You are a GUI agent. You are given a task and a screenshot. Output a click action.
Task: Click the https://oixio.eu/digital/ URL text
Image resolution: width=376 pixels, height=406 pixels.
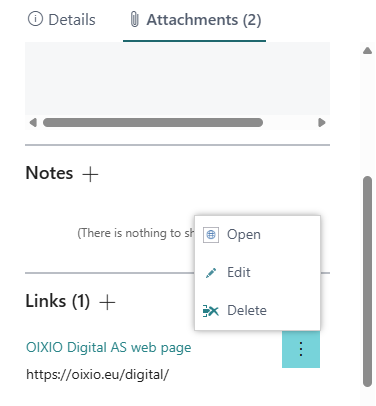[x=97, y=374]
